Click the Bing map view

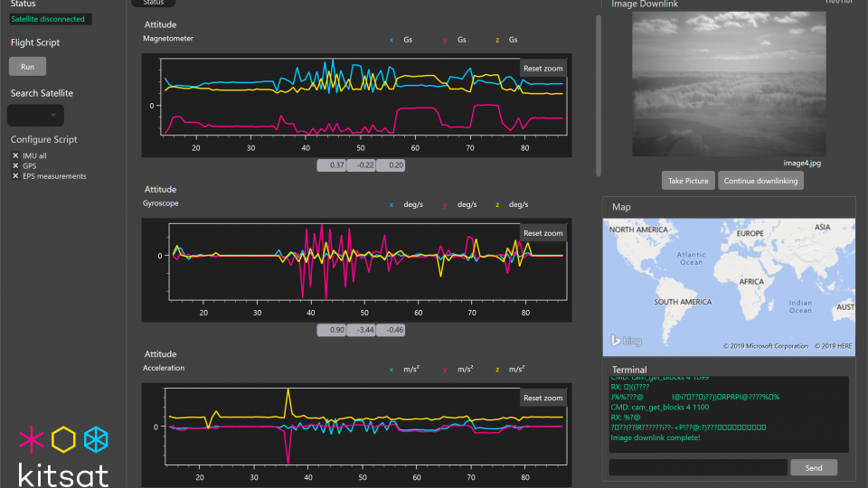coord(729,286)
